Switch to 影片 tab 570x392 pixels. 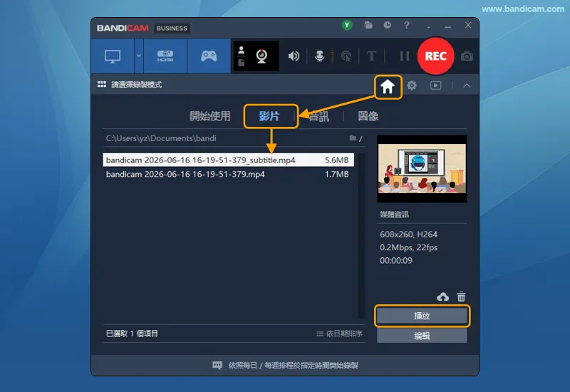coord(269,116)
